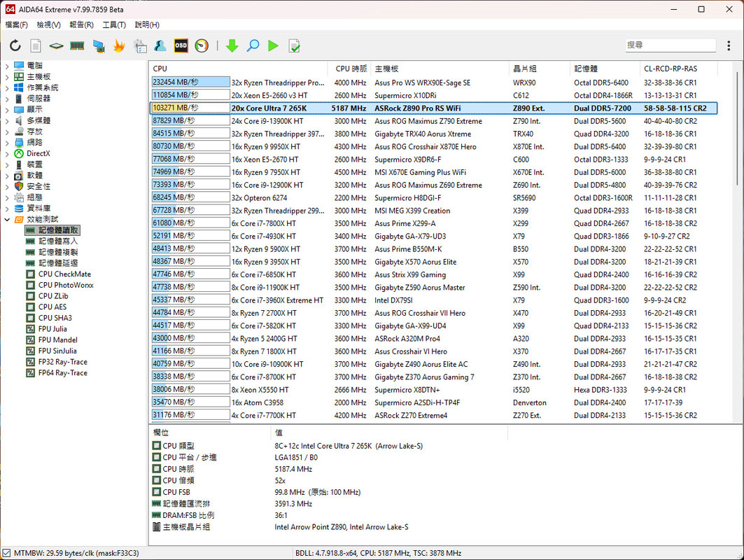Select FP32 Ray-Trace benchmark
The image size is (744, 560).
coord(57,362)
